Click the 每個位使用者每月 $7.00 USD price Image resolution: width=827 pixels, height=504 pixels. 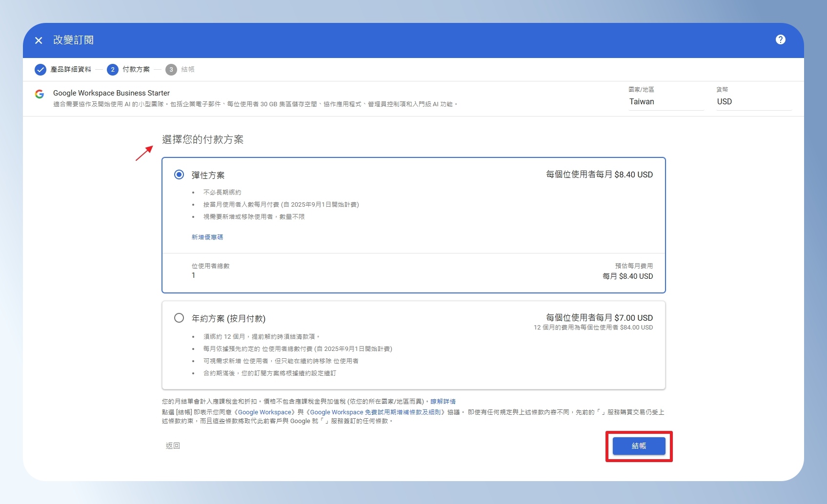point(599,318)
